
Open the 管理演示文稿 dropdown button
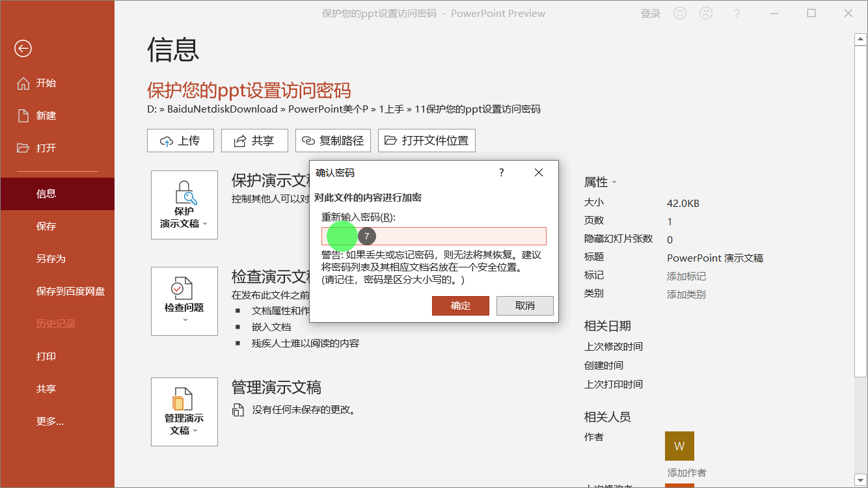click(184, 412)
